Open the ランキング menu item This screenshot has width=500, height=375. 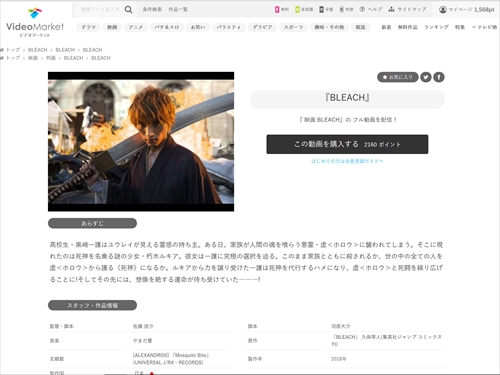tap(436, 27)
